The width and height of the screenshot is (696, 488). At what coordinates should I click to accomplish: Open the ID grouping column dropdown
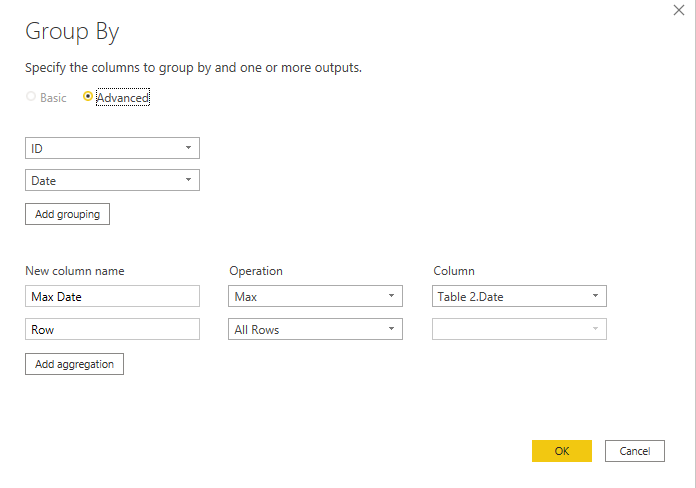[x=112, y=148]
